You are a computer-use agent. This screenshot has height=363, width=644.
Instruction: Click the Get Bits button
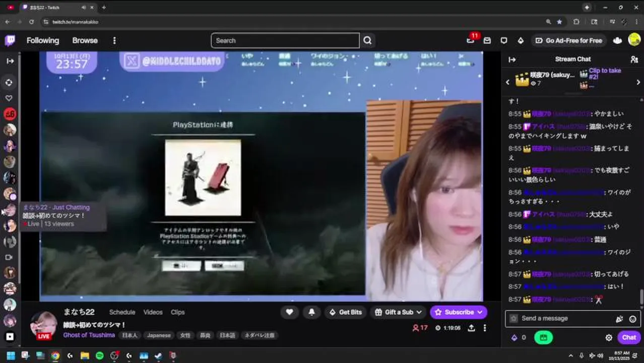point(345,312)
